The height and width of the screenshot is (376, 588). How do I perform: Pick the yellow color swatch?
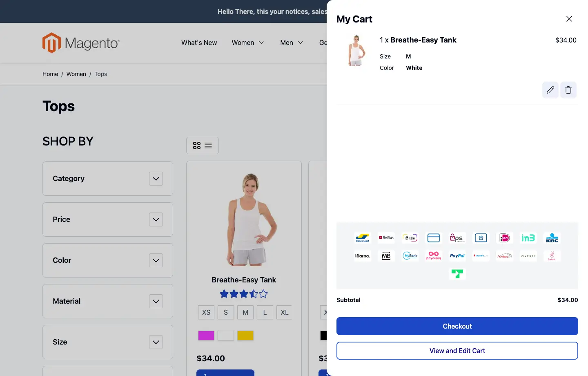tap(245, 335)
